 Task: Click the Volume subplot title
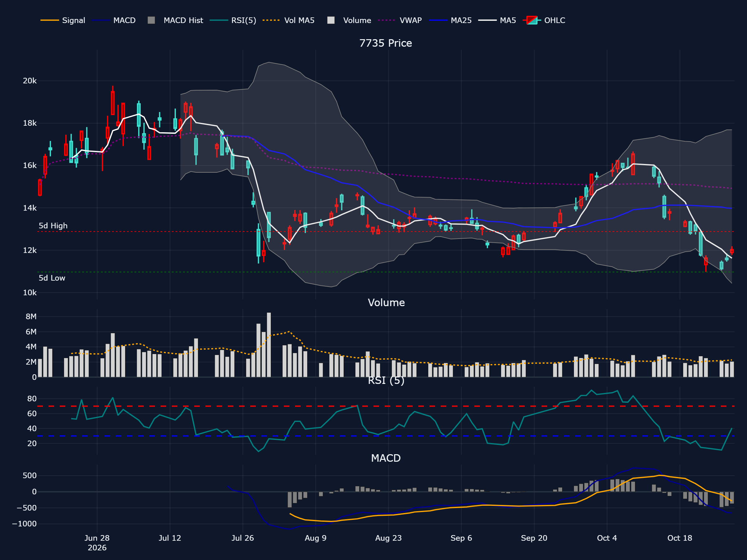386,302
